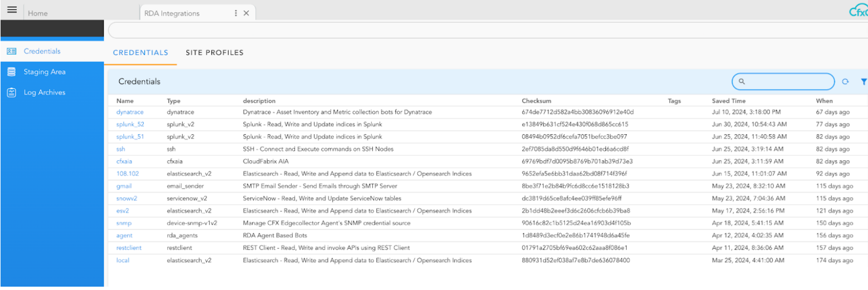
Task: Open the splunk_52 credential
Action: click(x=130, y=124)
